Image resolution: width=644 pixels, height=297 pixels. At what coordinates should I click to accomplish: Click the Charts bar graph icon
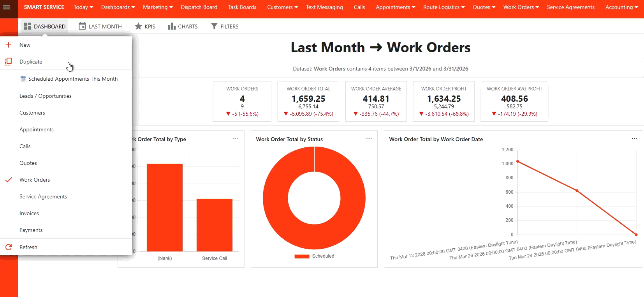click(x=172, y=26)
